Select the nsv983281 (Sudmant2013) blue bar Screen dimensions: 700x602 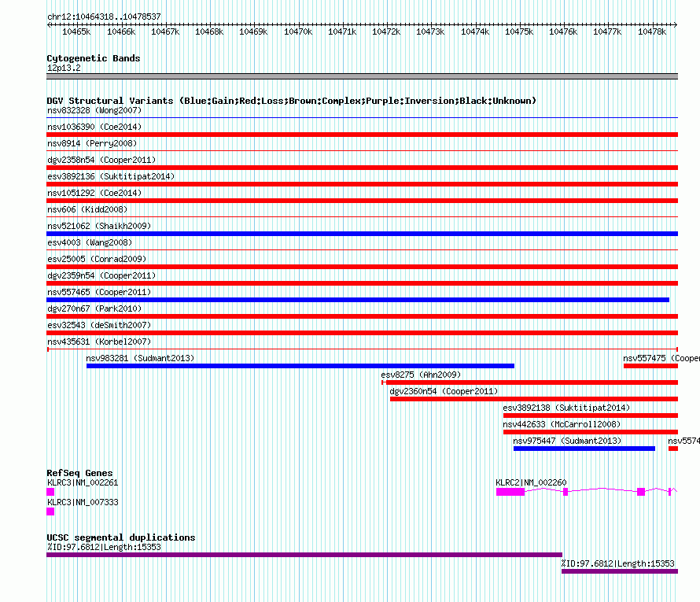[300, 366]
